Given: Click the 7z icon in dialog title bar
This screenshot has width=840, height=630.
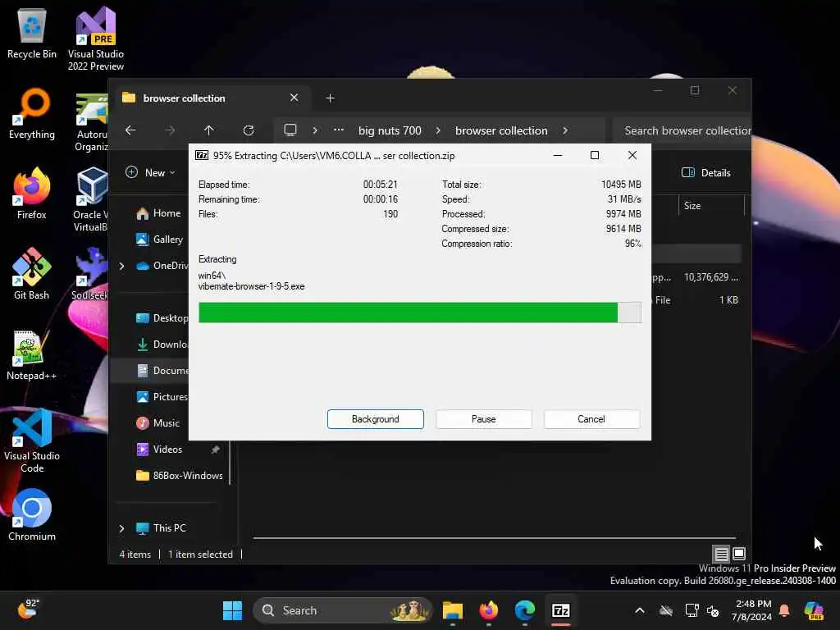Looking at the screenshot, I should [x=202, y=155].
